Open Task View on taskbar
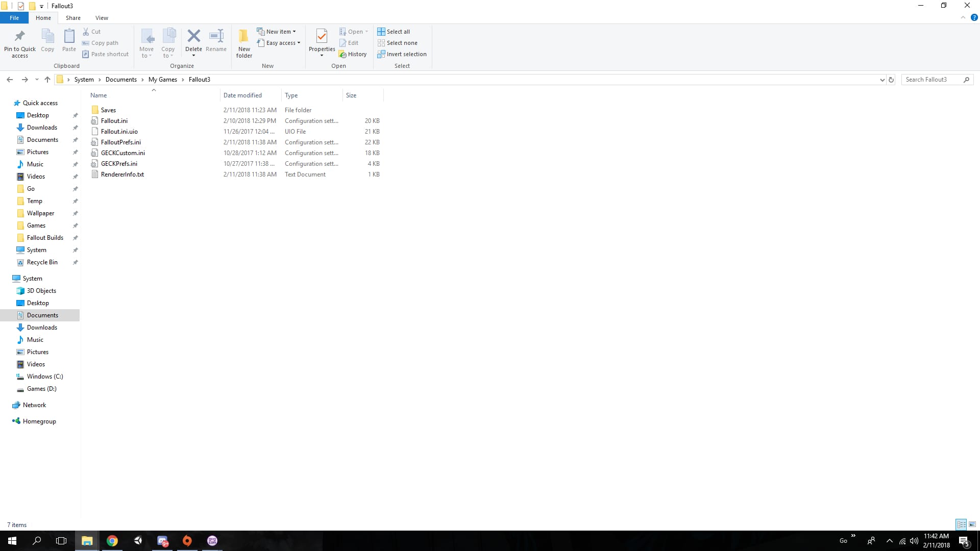 61,541
